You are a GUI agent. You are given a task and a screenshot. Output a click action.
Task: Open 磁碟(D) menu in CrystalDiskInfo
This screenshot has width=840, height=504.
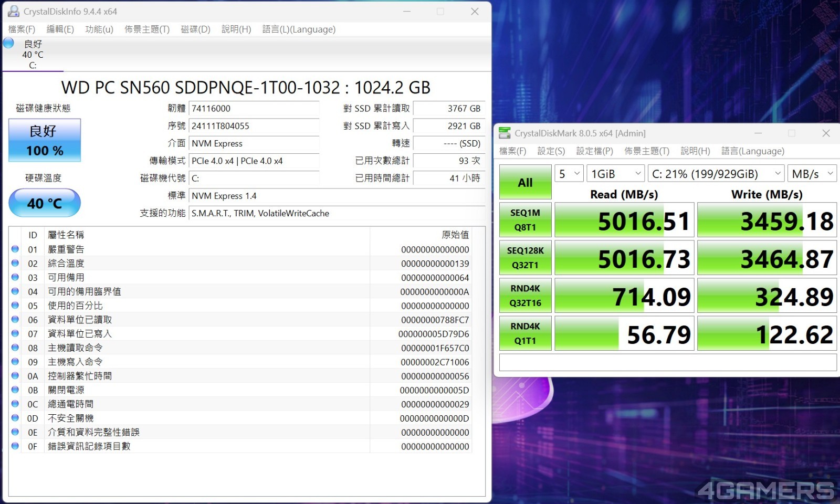(x=195, y=29)
